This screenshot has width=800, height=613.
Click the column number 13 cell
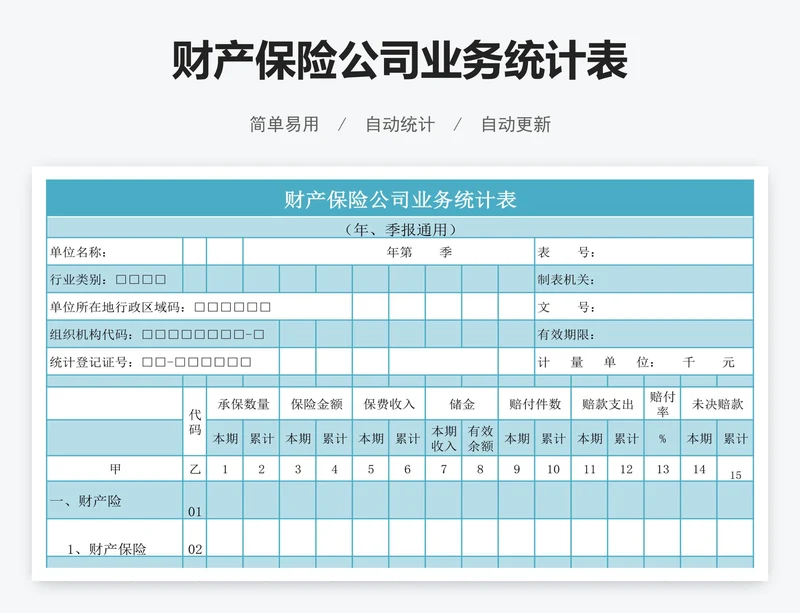(x=662, y=469)
